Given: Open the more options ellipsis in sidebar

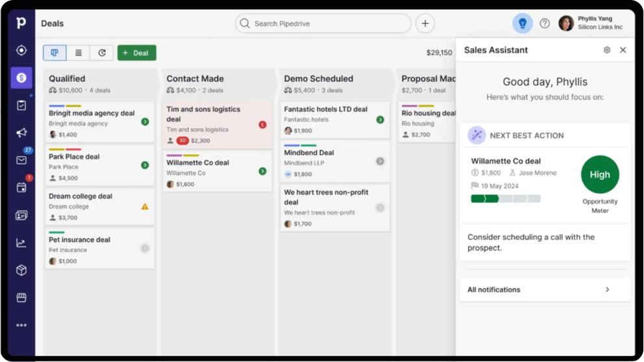Looking at the screenshot, I should 21,325.
